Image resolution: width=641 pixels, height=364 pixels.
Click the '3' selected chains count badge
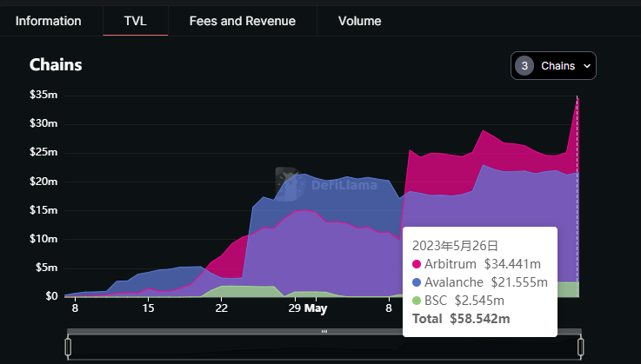coord(524,66)
